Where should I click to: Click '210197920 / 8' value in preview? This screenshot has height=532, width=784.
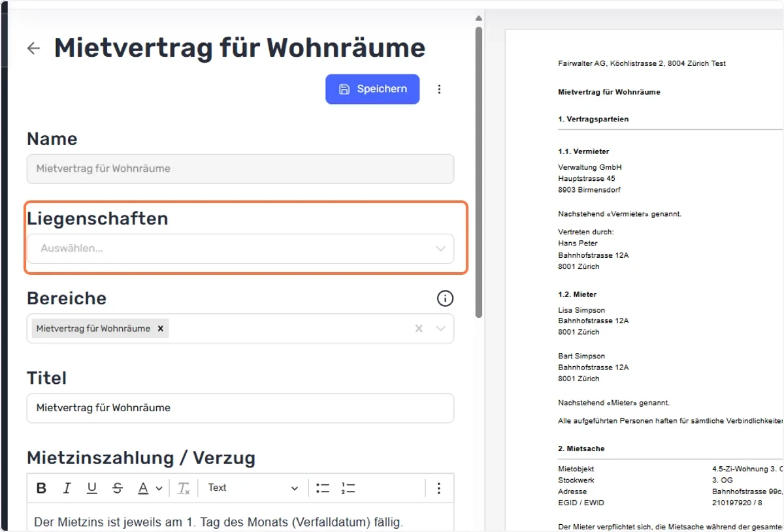coord(737,503)
